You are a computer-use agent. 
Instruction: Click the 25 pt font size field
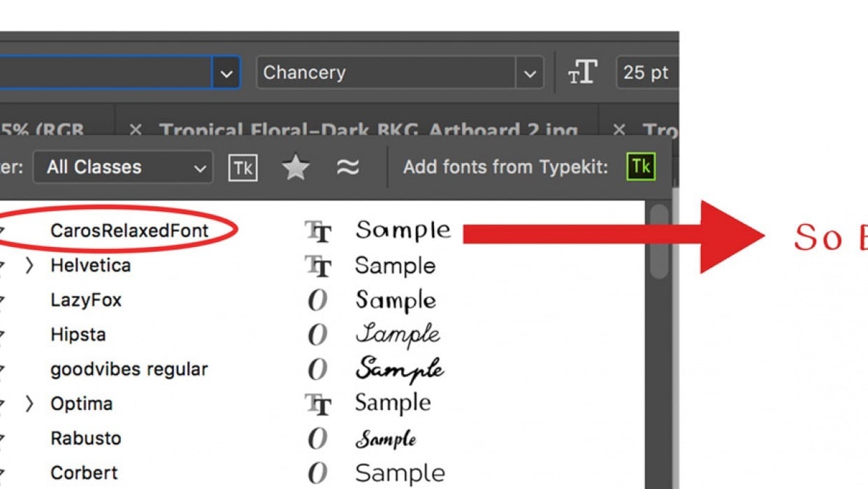[x=646, y=73]
